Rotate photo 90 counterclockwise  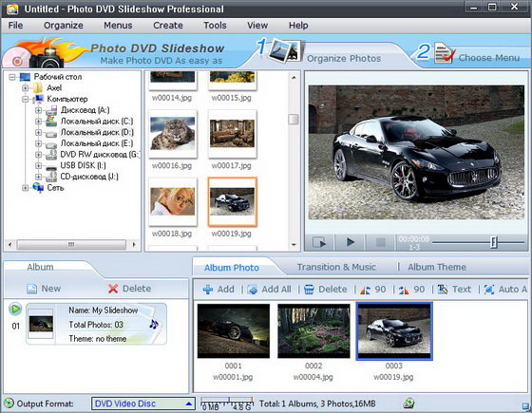(x=372, y=290)
